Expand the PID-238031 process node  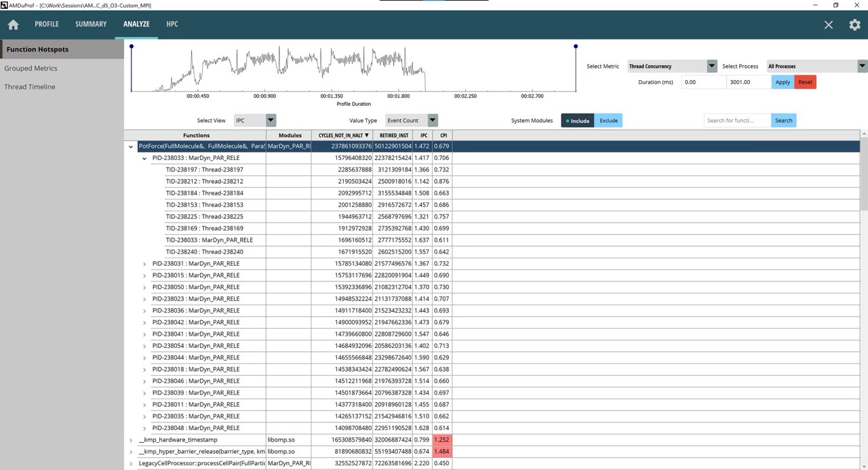[x=144, y=264]
